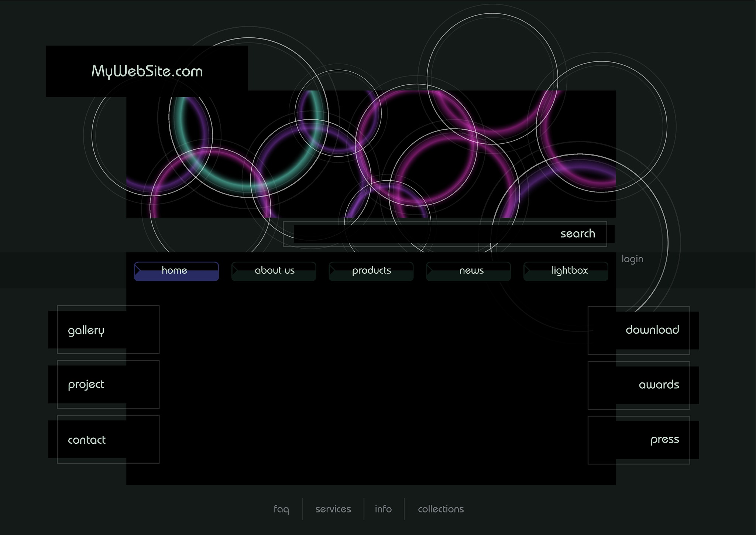Click the MyWebSite.com logo
The height and width of the screenshot is (535, 756).
(x=147, y=71)
